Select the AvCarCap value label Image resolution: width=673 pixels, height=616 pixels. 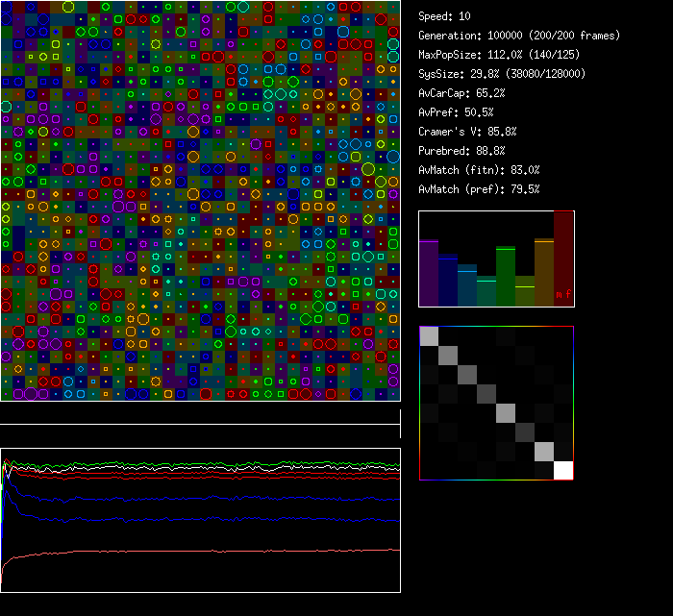coord(461,93)
